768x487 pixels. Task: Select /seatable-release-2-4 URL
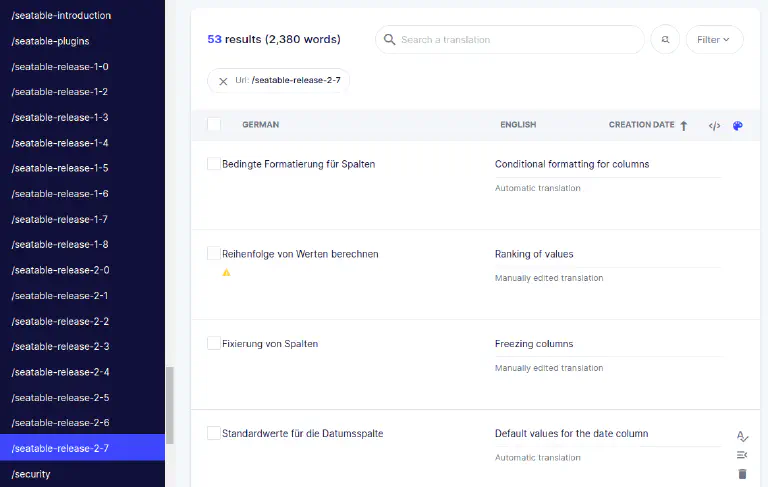(x=61, y=372)
